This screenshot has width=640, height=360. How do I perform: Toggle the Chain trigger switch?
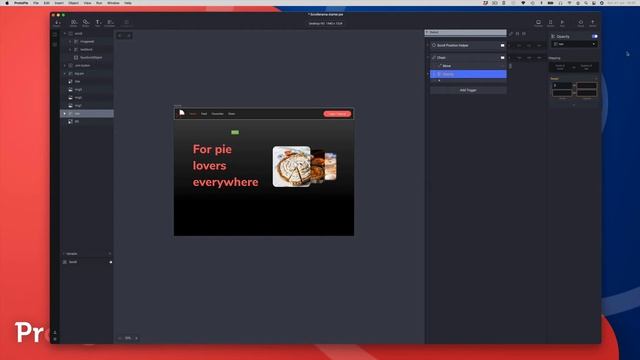[502, 58]
